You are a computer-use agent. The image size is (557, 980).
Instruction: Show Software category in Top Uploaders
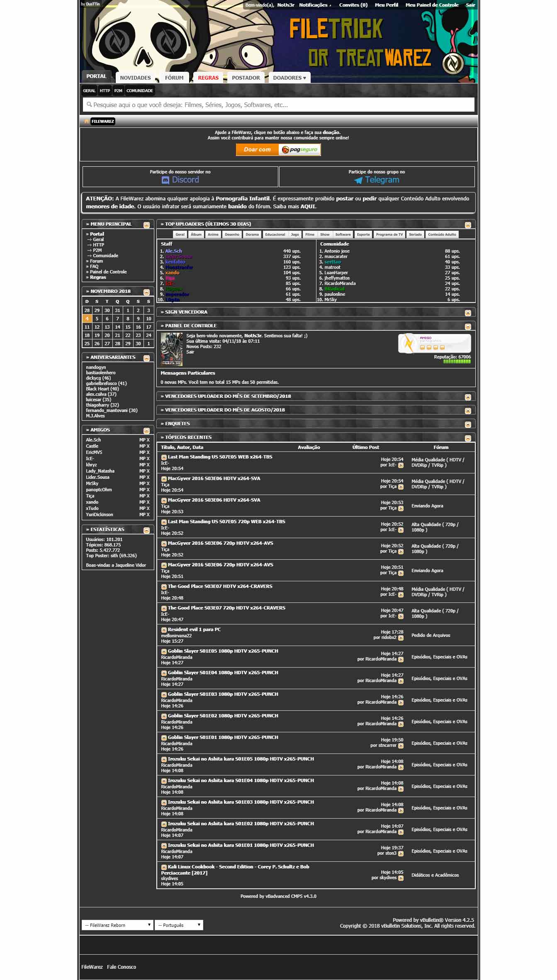click(x=343, y=234)
